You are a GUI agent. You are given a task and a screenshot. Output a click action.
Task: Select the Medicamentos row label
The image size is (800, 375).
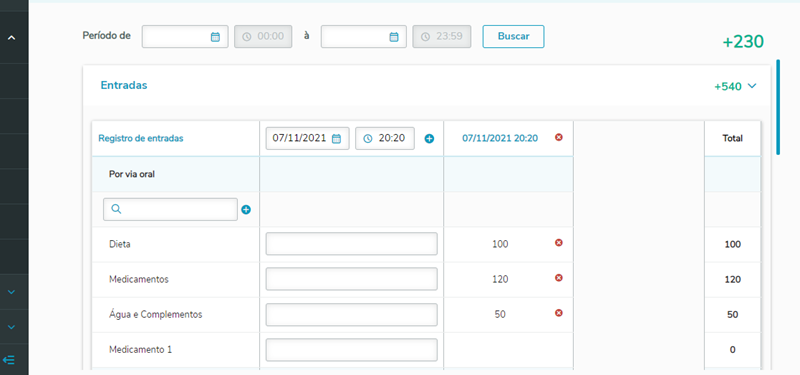(x=139, y=280)
